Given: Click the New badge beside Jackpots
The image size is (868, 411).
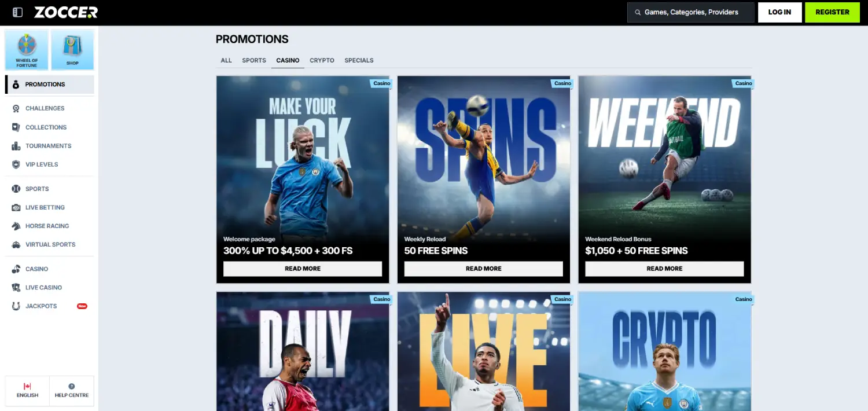Looking at the screenshot, I should (82, 306).
